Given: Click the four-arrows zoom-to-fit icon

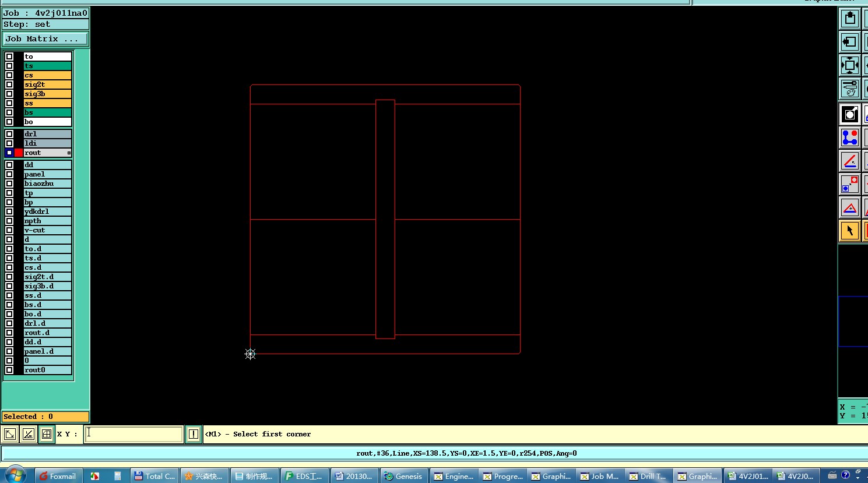Looking at the screenshot, I should coord(850,65).
